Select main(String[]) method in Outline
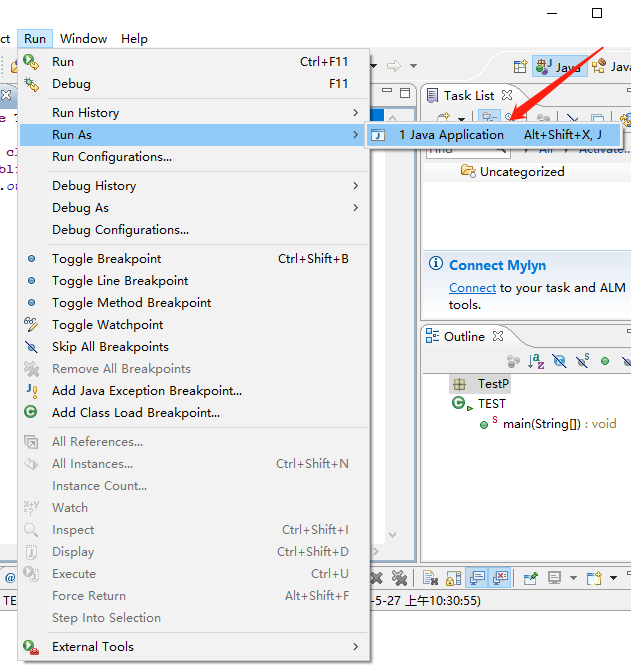Screen dimensions: 631x665 [x=546, y=424]
